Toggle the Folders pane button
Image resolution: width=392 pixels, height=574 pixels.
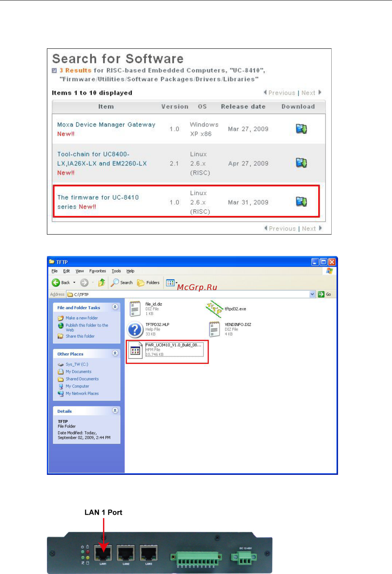pyautogui.click(x=148, y=283)
